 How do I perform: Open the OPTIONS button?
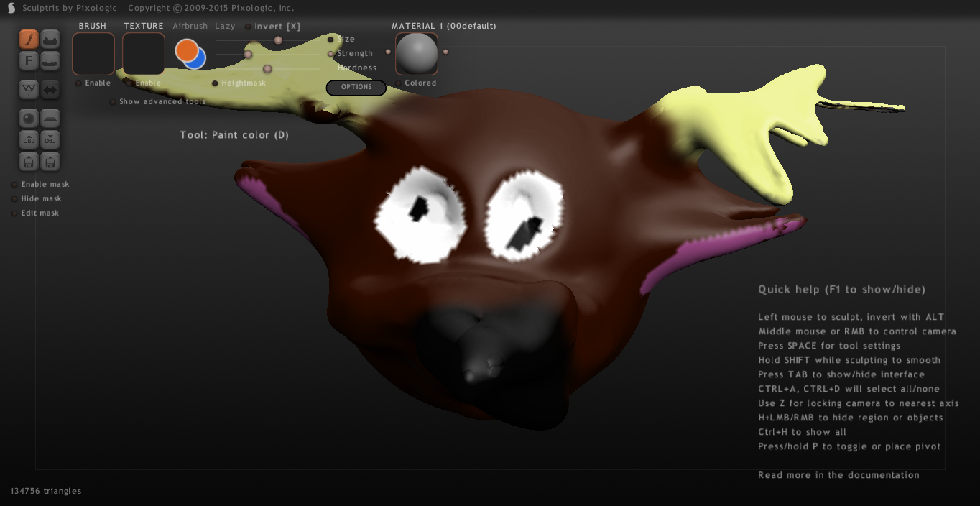click(x=356, y=88)
